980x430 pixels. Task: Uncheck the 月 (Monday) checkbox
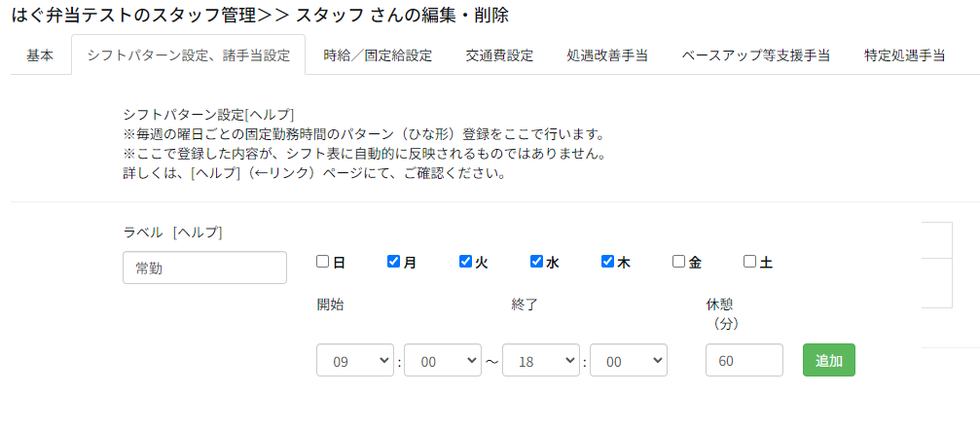click(x=394, y=262)
